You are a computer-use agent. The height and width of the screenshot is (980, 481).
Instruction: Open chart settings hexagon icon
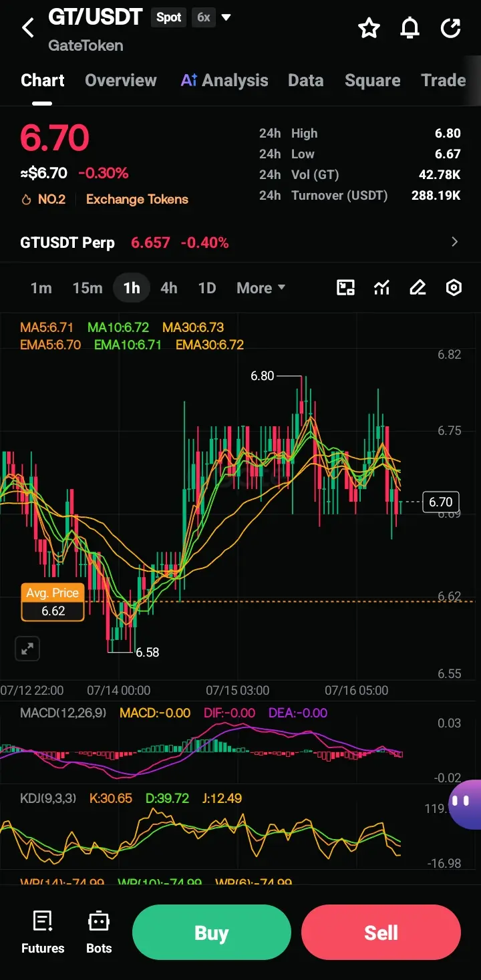click(x=454, y=288)
